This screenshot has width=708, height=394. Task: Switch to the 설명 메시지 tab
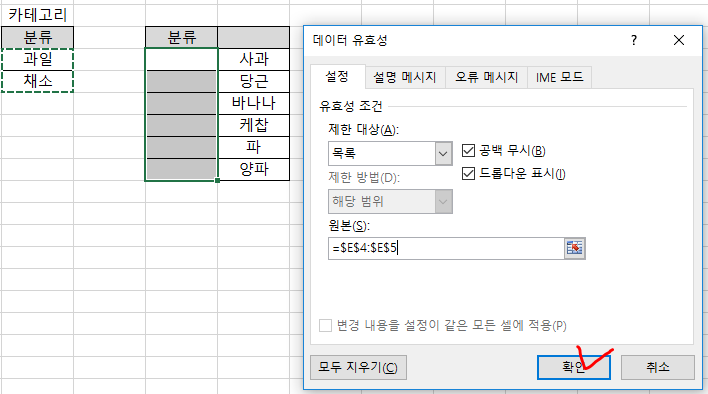pyautogui.click(x=405, y=77)
